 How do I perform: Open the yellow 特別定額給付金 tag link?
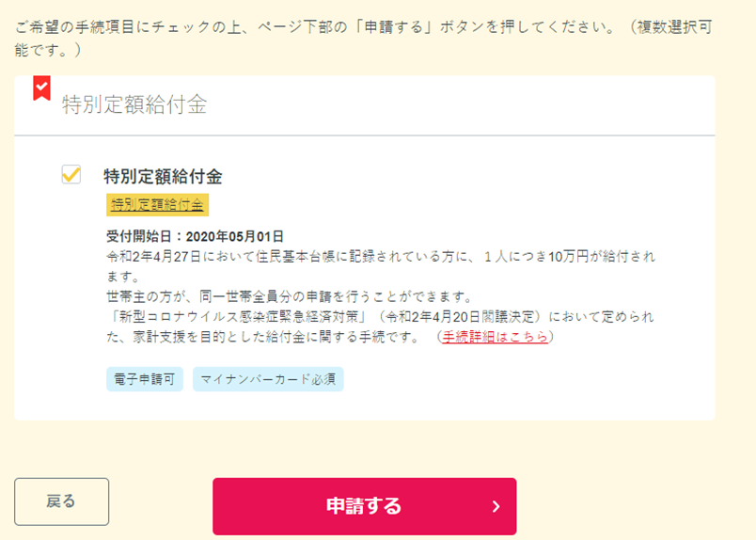[157, 204]
